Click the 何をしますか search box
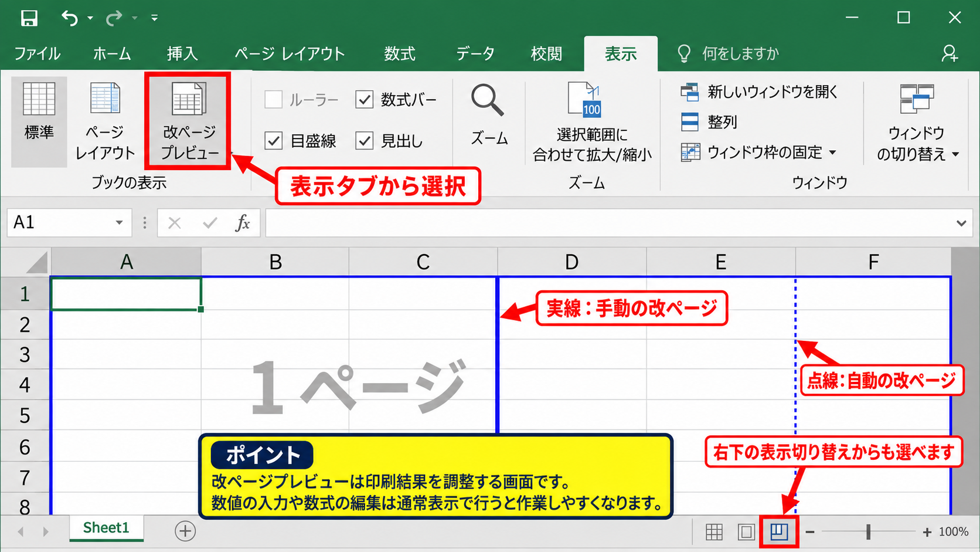The width and height of the screenshot is (980, 552). pyautogui.click(x=729, y=54)
